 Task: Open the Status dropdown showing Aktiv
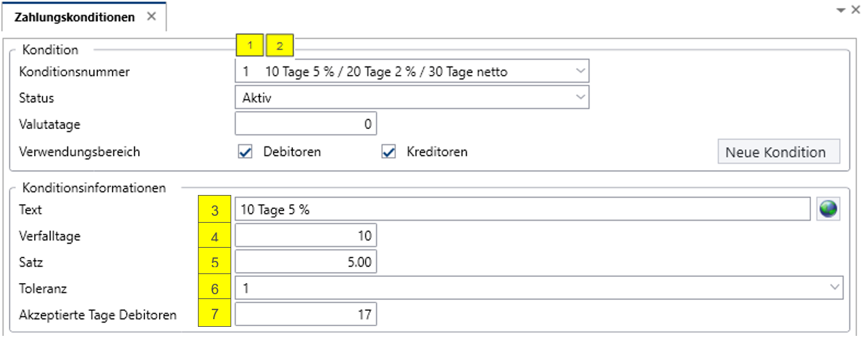point(581,98)
